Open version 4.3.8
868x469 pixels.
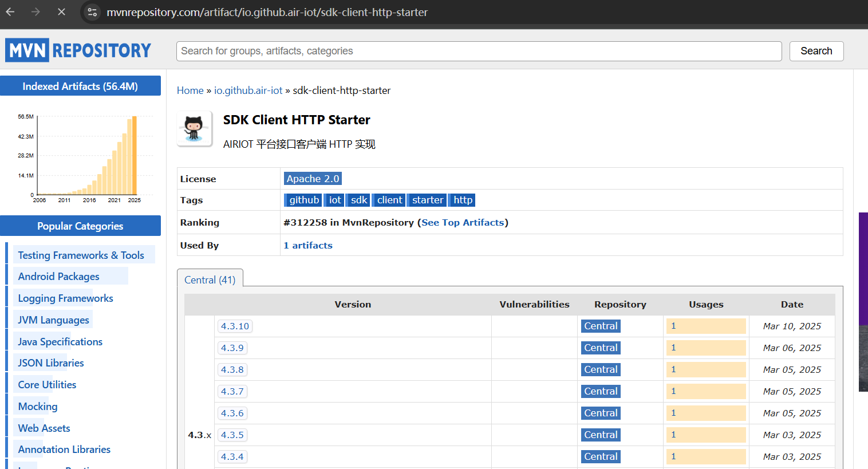[x=232, y=369]
